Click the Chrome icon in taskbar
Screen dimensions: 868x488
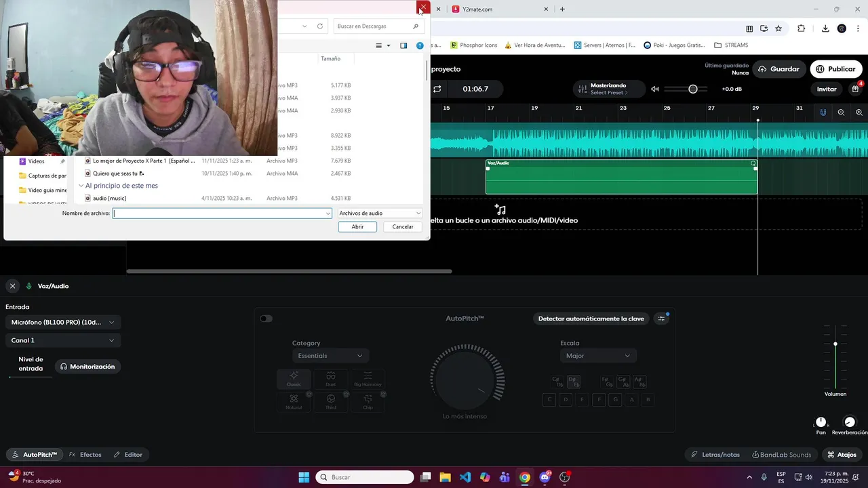tap(524, 477)
